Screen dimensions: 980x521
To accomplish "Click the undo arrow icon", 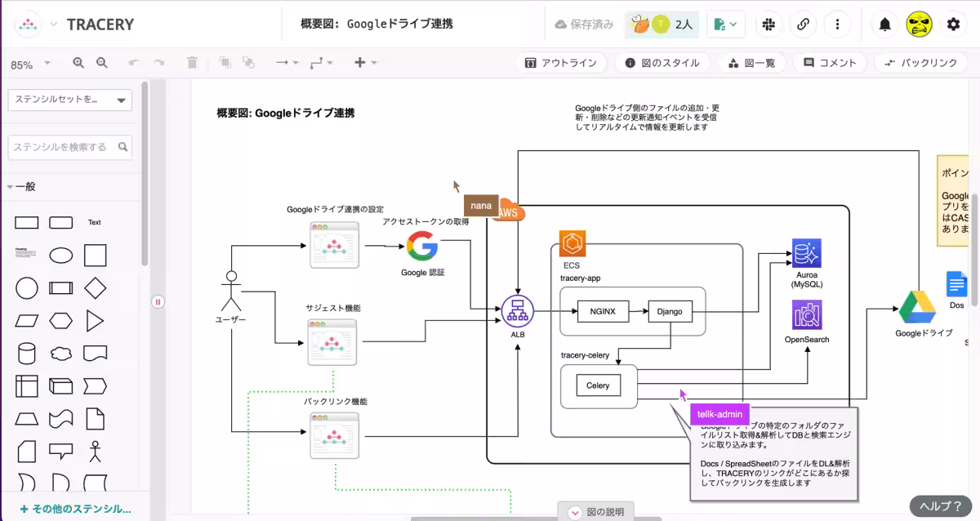I will [133, 62].
